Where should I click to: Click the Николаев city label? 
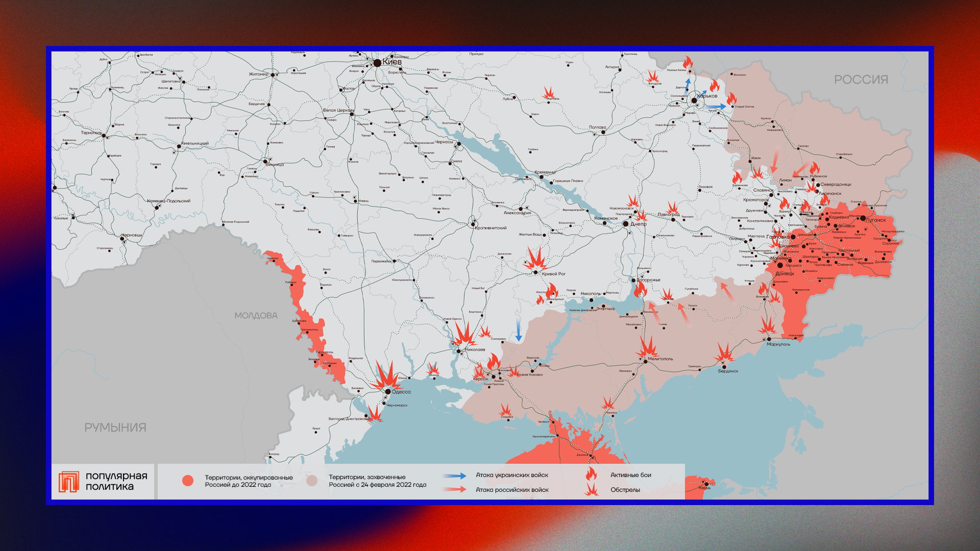click(x=475, y=349)
